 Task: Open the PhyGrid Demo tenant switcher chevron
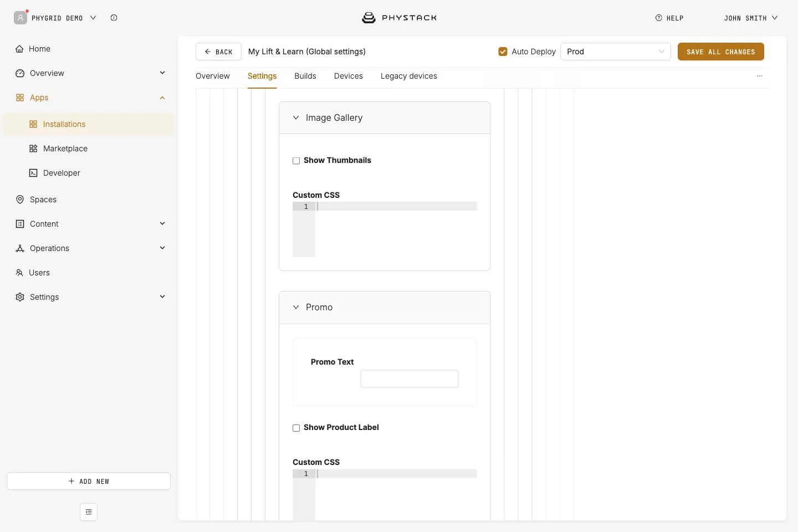[93, 18]
